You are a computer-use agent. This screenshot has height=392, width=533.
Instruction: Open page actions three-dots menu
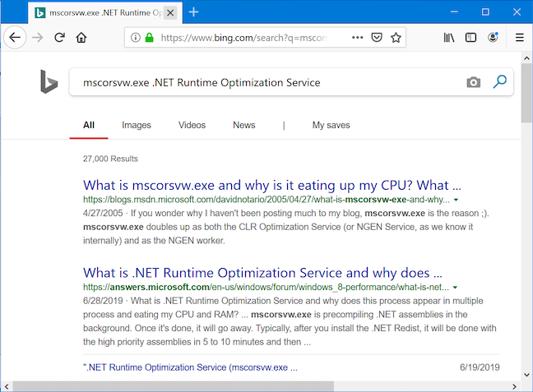(357, 37)
